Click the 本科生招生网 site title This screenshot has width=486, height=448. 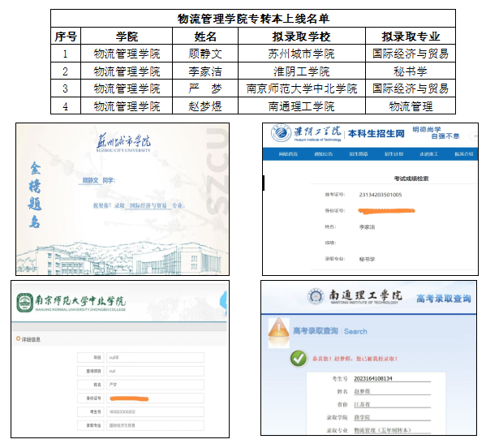[x=376, y=134]
